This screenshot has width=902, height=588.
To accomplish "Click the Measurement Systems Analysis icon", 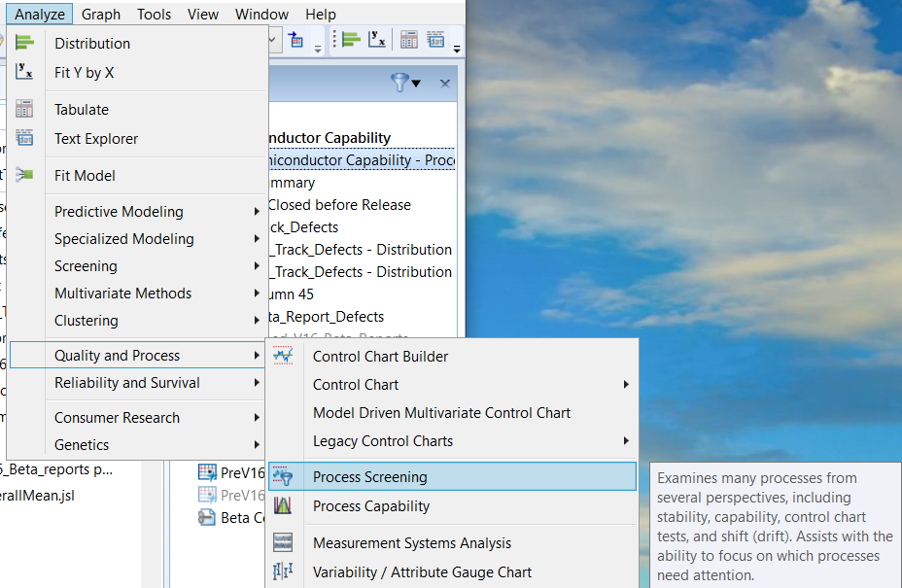I will (x=283, y=543).
